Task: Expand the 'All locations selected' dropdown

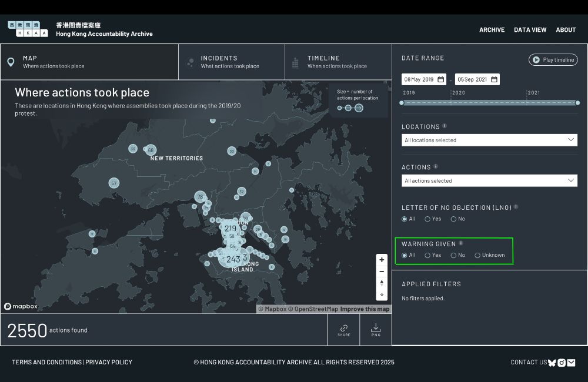Action: tap(489, 140)
